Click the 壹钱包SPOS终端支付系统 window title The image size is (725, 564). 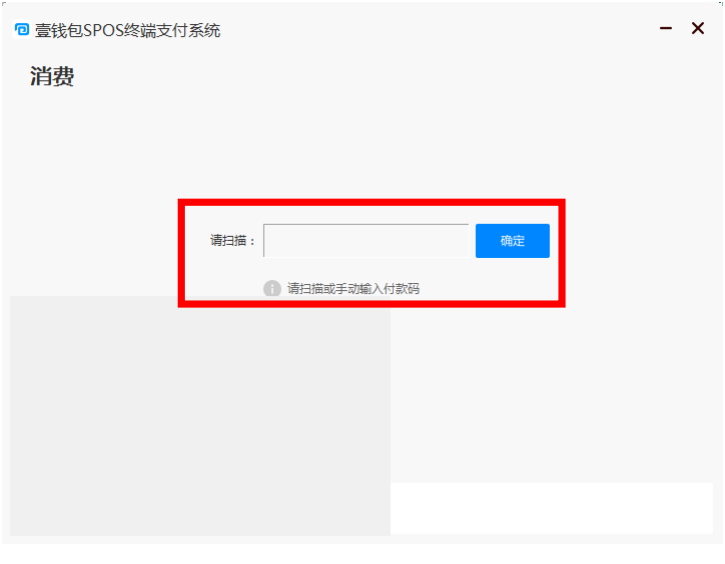pyautogui.click(x=128, y=31)
